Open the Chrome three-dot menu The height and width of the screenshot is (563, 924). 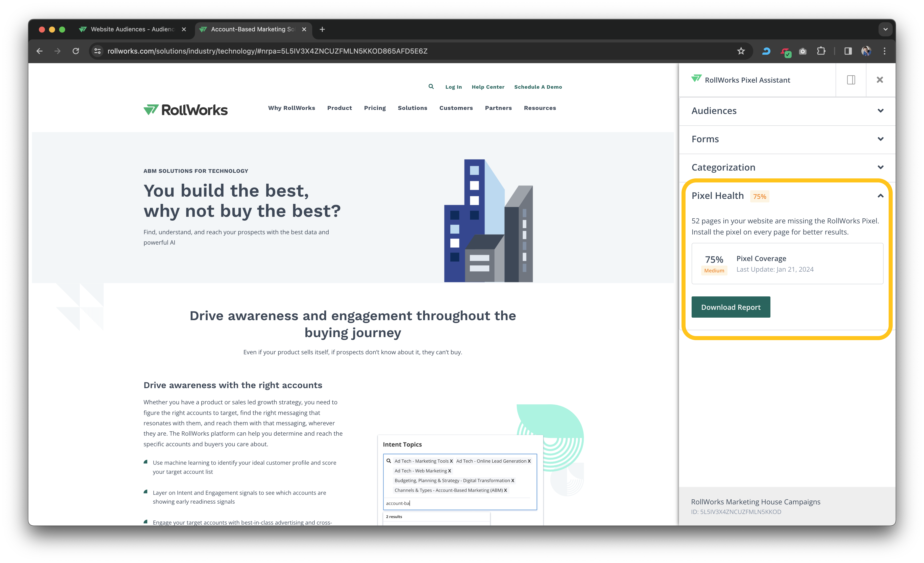click(x=885, y=51)
